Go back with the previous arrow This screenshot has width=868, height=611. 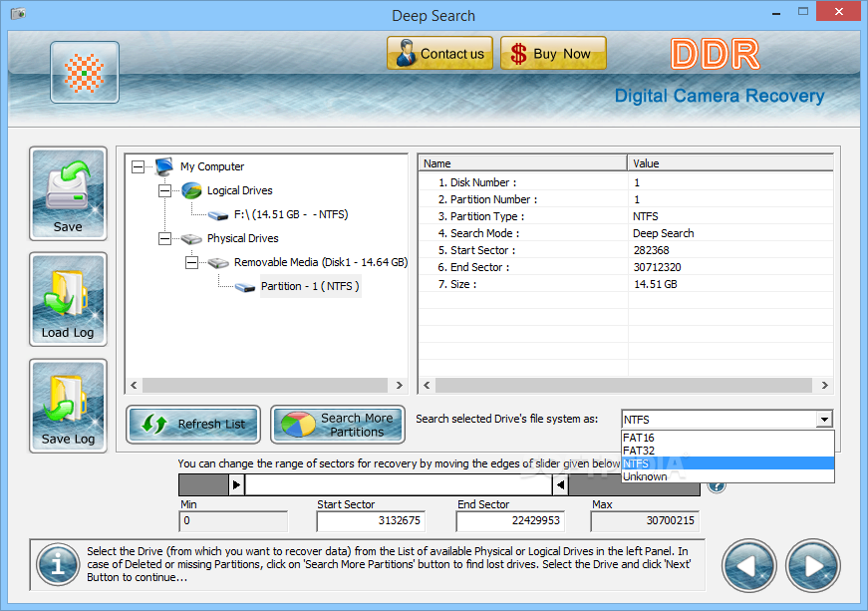749,565
